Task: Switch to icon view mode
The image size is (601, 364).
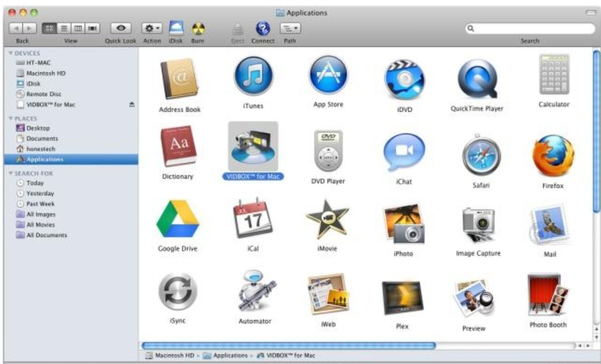Action: (49, 28)
